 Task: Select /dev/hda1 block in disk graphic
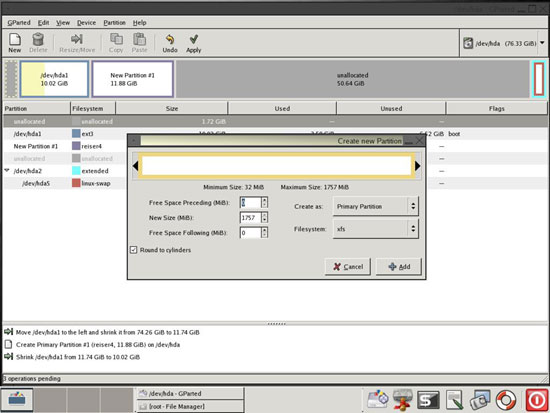click(54, 79)
